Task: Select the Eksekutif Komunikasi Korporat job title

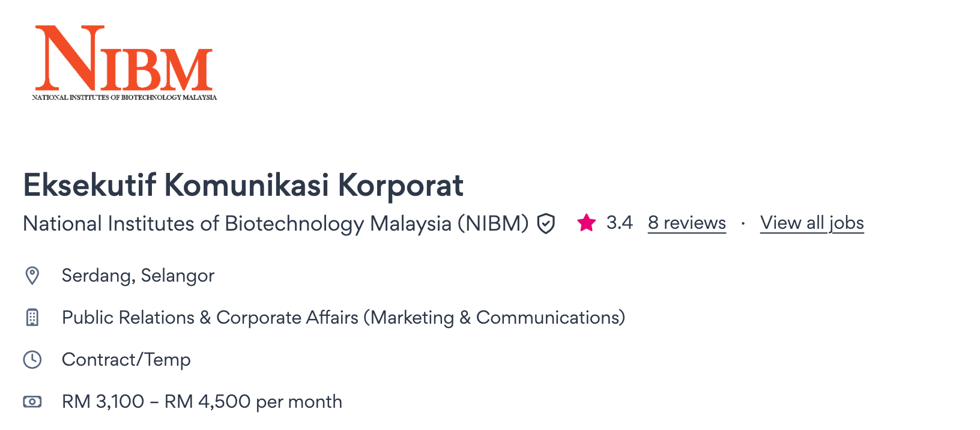Action: point(243,185)
